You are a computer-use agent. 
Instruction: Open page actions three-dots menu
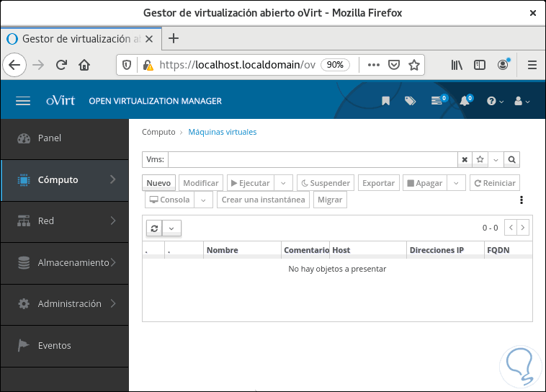point(374,65)
